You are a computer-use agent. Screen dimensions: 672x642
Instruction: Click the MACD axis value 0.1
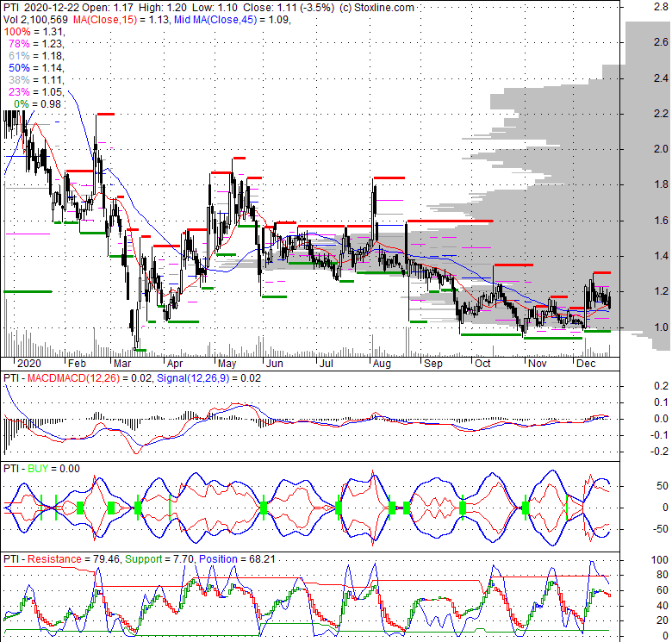661,402
